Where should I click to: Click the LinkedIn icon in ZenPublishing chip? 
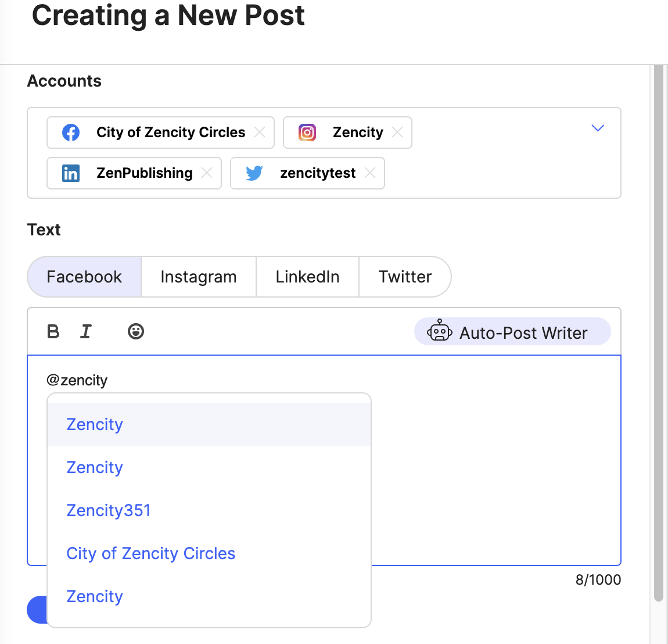[71, 173]
